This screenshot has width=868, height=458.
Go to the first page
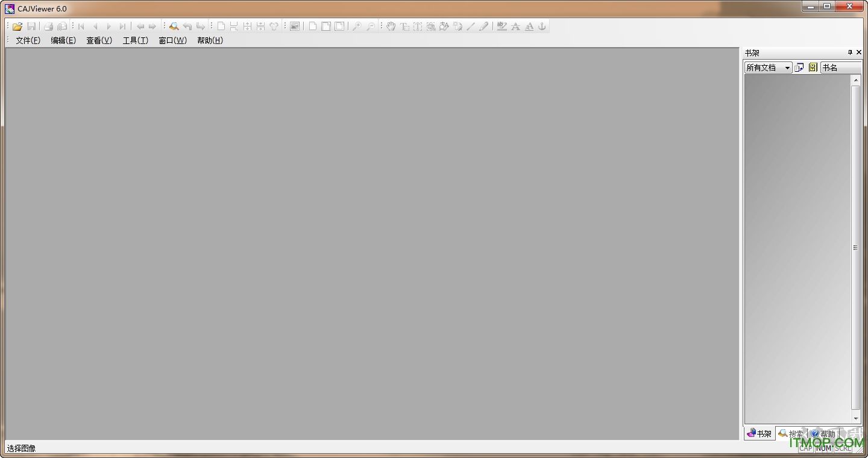[81, 27]
